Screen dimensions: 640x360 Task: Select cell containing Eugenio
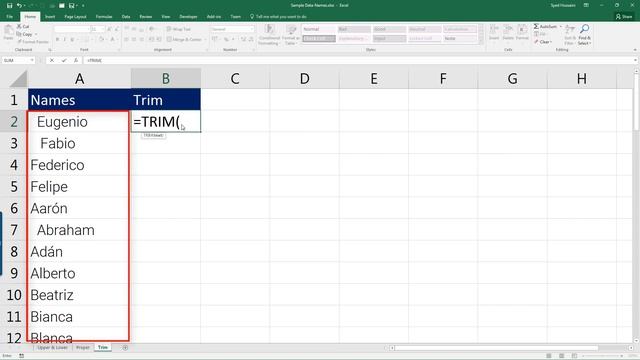click(x=79, y=122)
